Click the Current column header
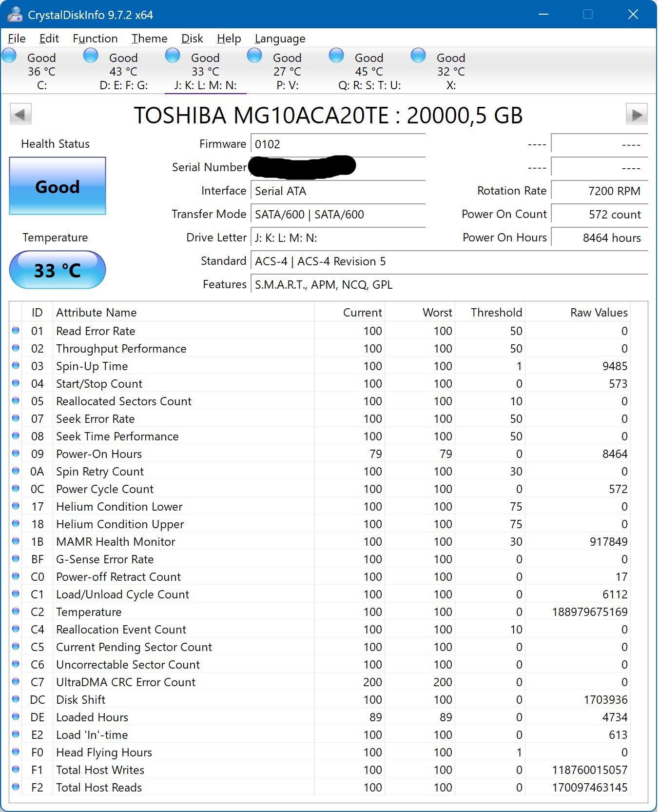The height and width of the screenshot is (812, 659). point(349,312)
